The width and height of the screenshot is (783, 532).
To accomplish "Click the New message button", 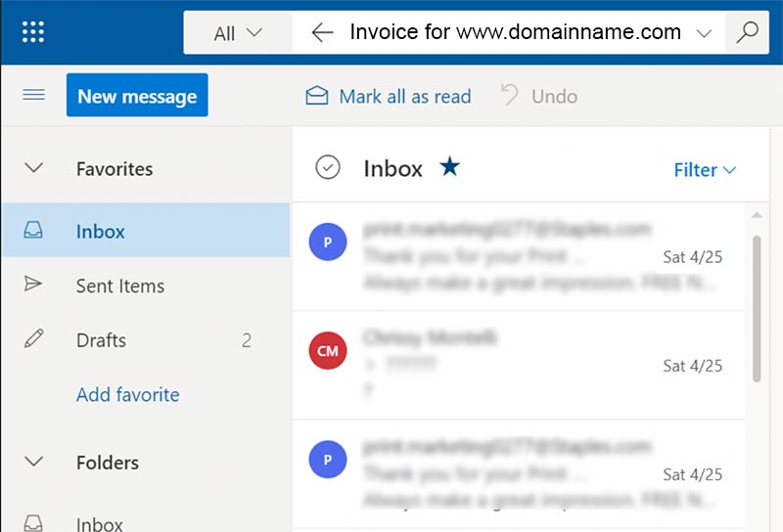I will click(x=137, y=96).
